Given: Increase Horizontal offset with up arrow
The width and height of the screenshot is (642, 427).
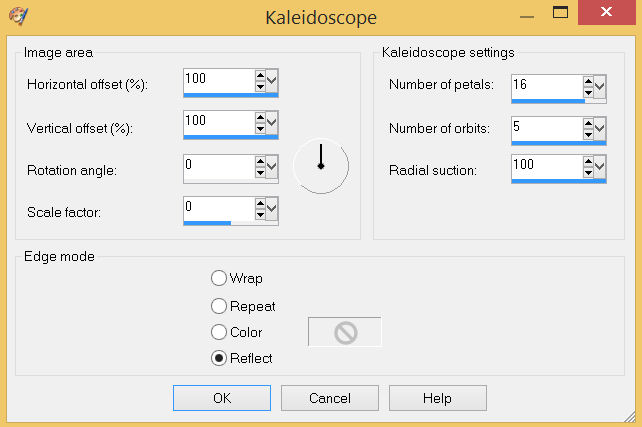Looking at the screenshot, I should click(x=260, y=75).
